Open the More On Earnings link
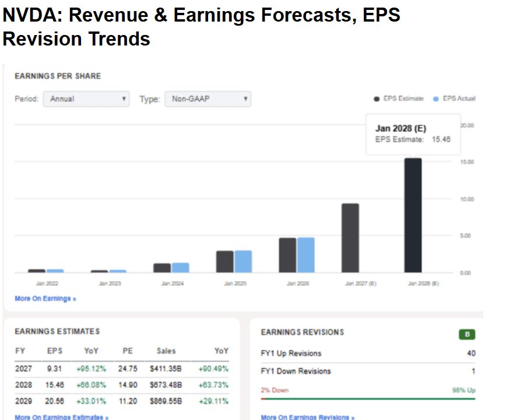The width and height of the screenshot is (513, 420). coord(45,299)
